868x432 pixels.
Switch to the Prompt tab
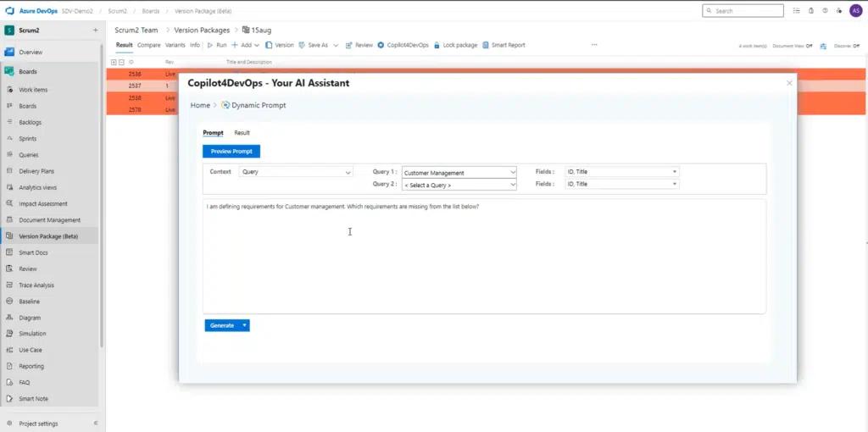[x=213, y=133]
